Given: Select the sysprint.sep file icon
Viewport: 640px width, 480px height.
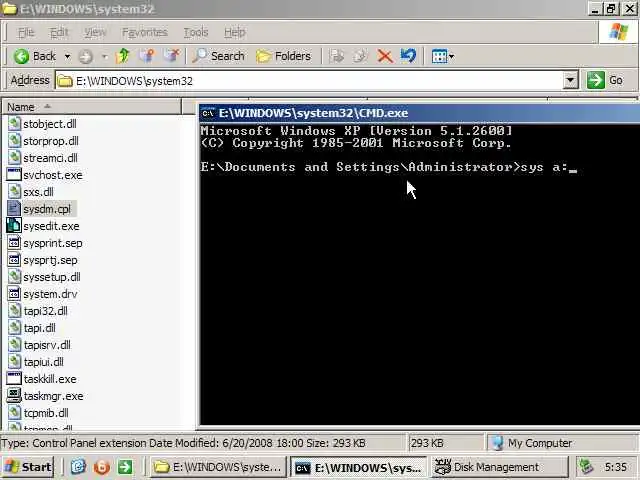Looking at the screenshot, I should click(14, 243).
